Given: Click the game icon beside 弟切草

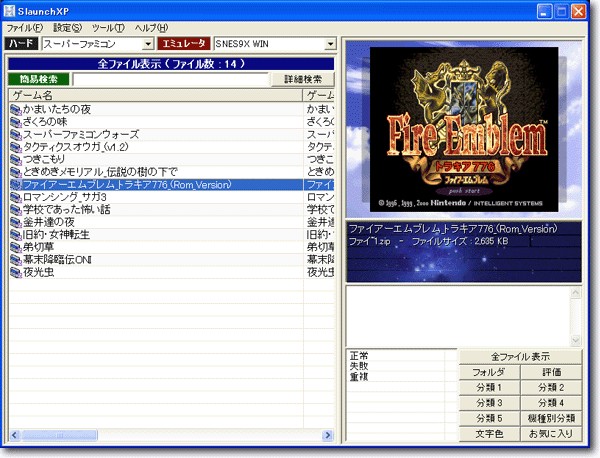Looking at the screenshot, I should point(16,248).
